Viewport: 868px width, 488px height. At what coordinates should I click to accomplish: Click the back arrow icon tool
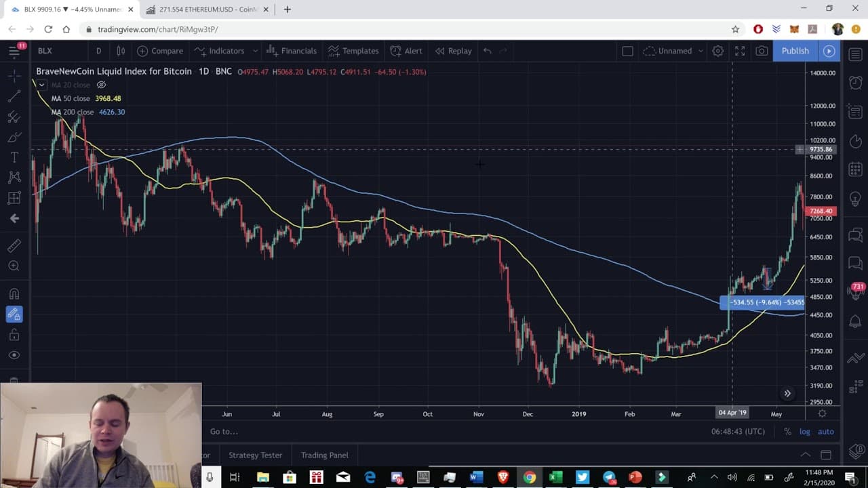pos(14,218)
